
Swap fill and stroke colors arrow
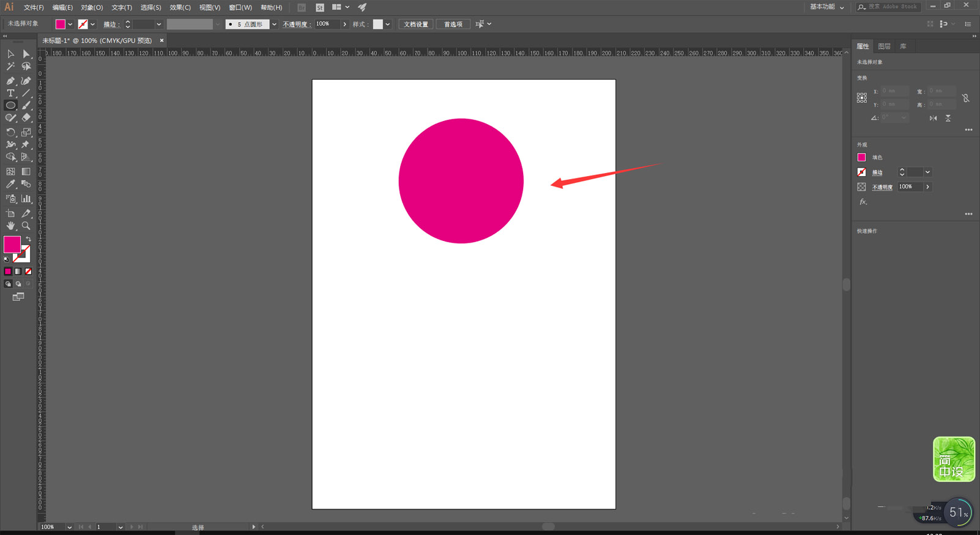(x=28, y=239)
